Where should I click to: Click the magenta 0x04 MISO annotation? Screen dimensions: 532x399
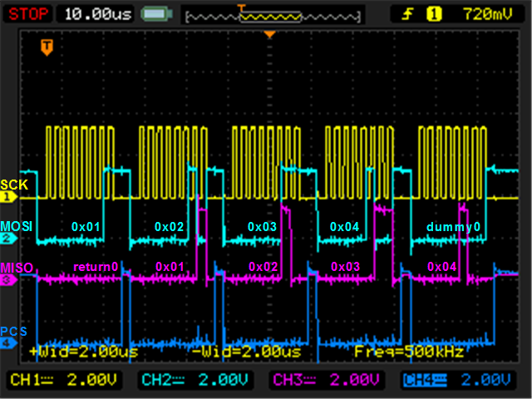(x=442, y=267)
